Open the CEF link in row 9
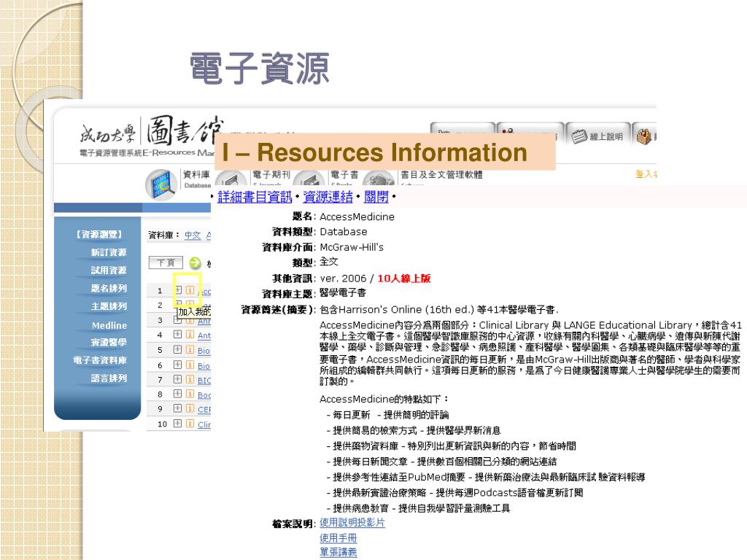The width and height of the screenshot is (747, 560). coord(204,409)
